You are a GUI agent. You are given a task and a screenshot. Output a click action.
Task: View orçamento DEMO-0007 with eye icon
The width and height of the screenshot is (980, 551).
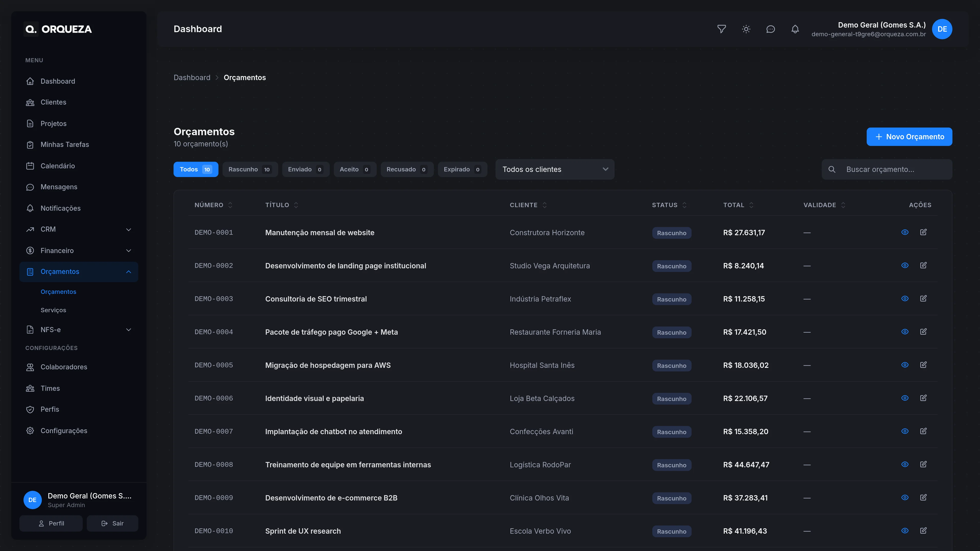click(x=905, y=431)
